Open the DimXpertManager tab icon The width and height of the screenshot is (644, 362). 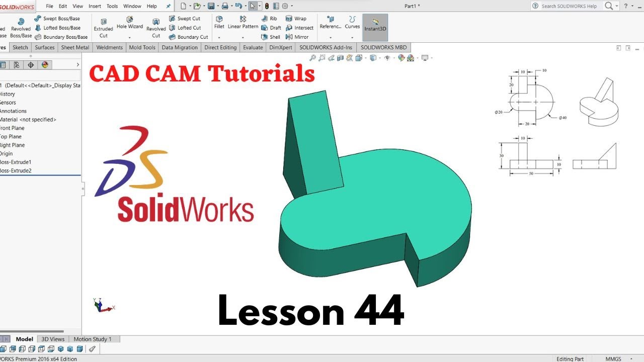click(31, 65)
